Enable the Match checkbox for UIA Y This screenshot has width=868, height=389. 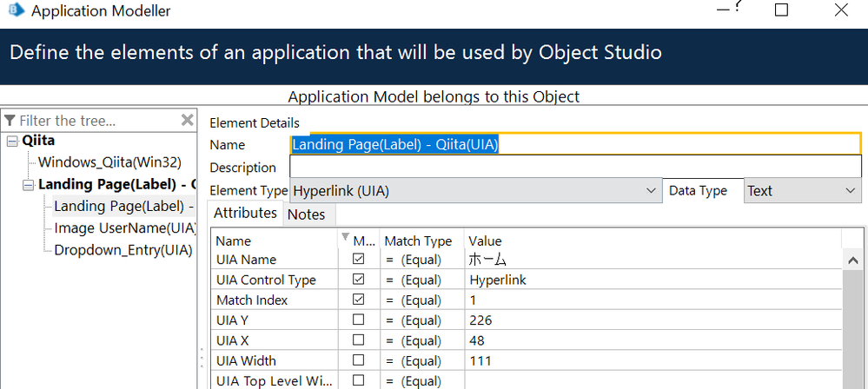click(358, 320)
